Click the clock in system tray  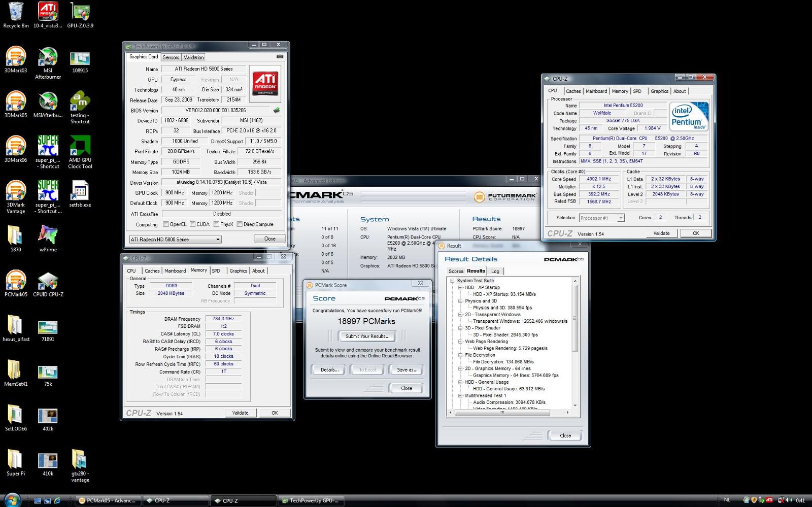(x=800, y=501)
